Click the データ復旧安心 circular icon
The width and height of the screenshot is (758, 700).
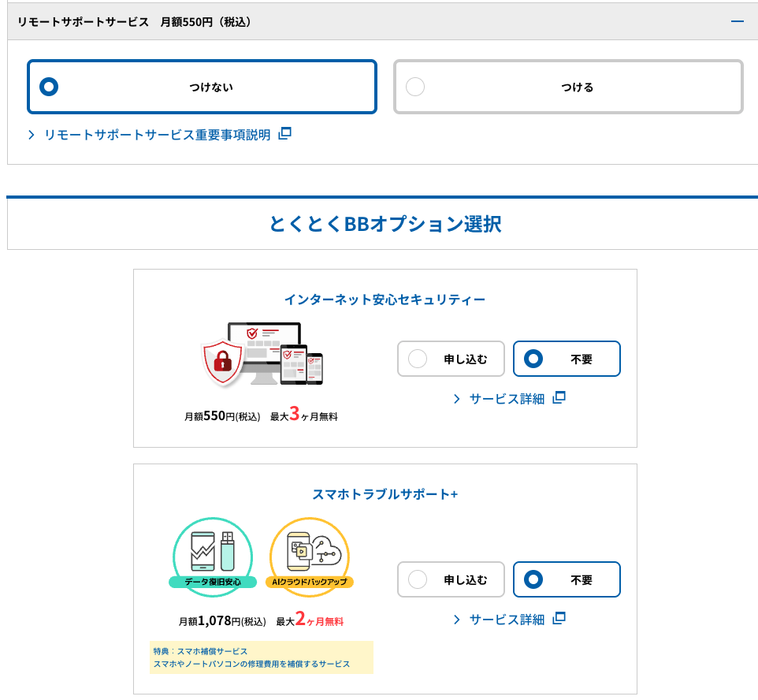[212, 556]
